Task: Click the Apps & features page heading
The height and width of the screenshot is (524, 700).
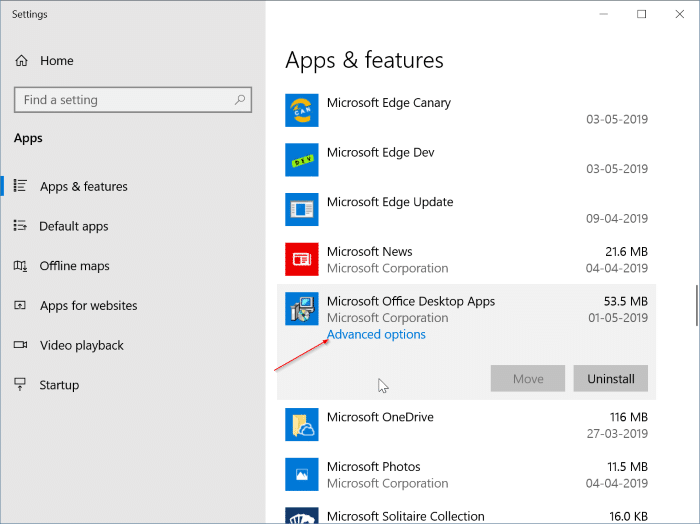Action: click(x=364, y=60)
